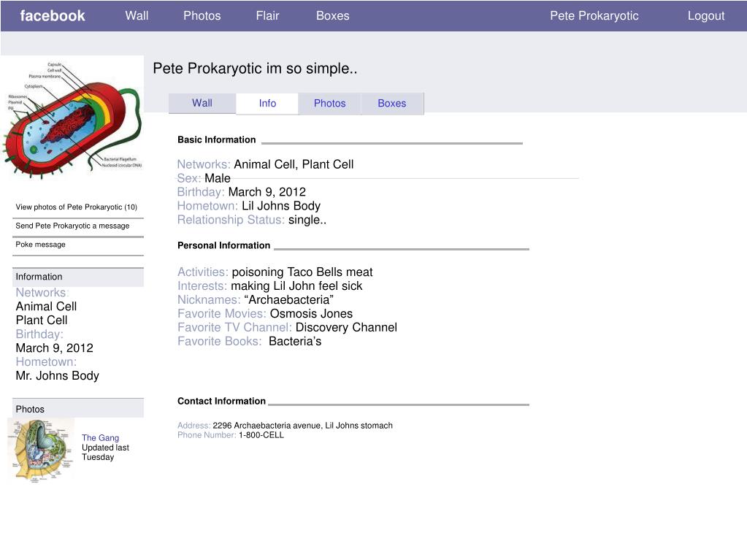Click 'Animal Cell' in the sidebar Networks

click(x=46, y=306)
